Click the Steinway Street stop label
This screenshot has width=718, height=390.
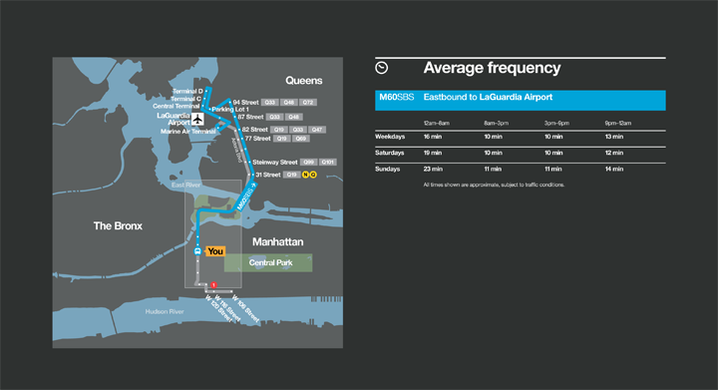point(275,162)
